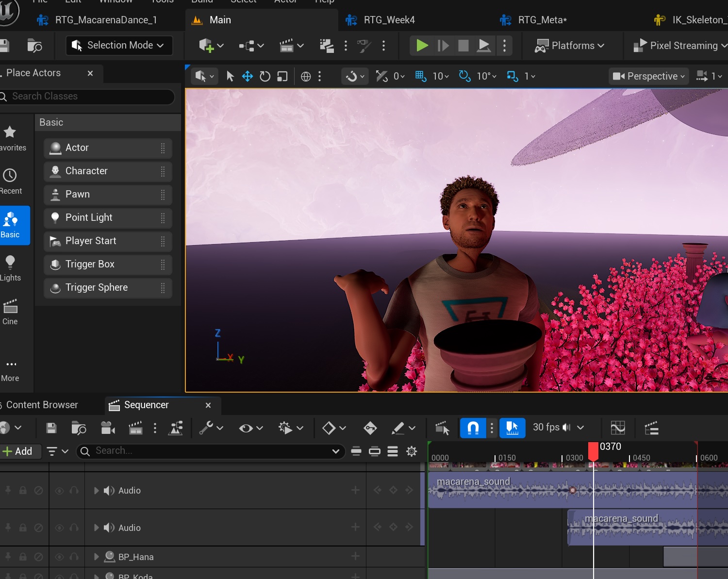This screenshot has height=579, width=728.
Task: Switch to the RTG_Week4 tab
Action: 389,20
